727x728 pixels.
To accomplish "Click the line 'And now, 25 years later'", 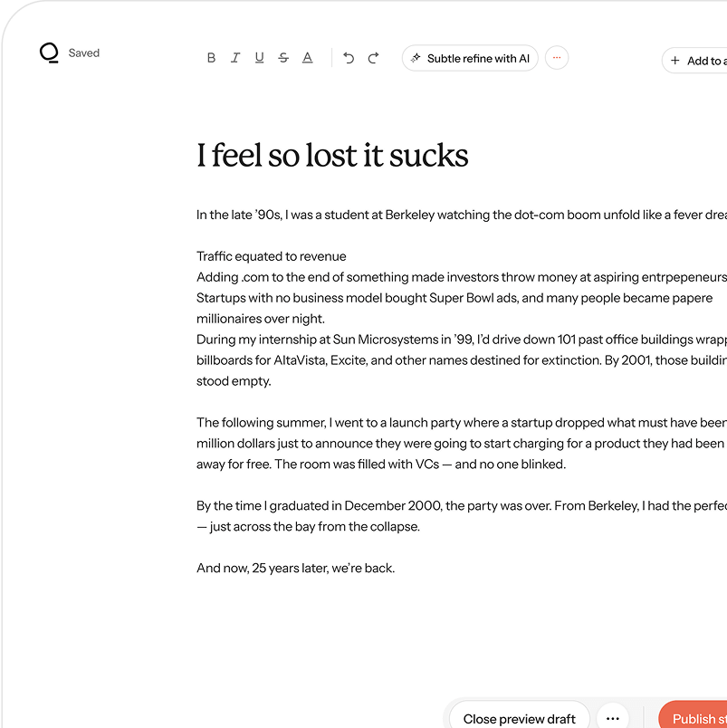I will (x=296, y=569).
